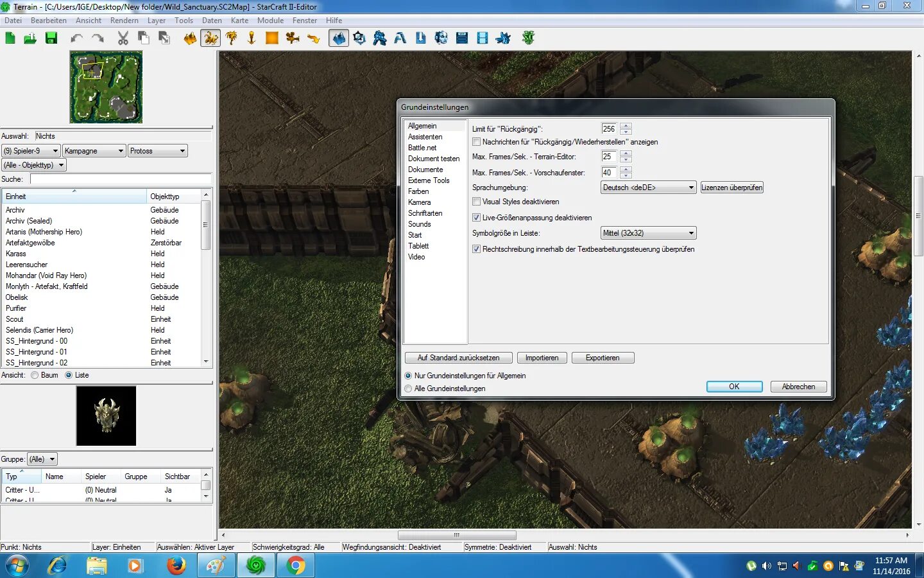Click Auf Standard zurücksetzen button

458,358
